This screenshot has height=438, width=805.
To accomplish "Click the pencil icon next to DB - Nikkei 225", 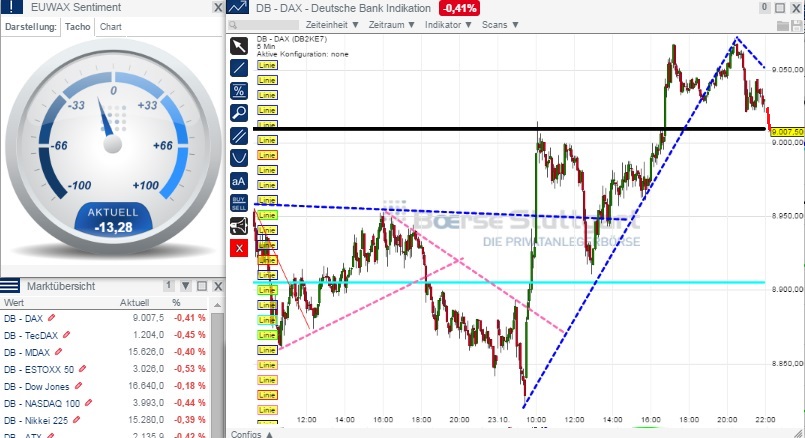I will (x=76, y=420).
